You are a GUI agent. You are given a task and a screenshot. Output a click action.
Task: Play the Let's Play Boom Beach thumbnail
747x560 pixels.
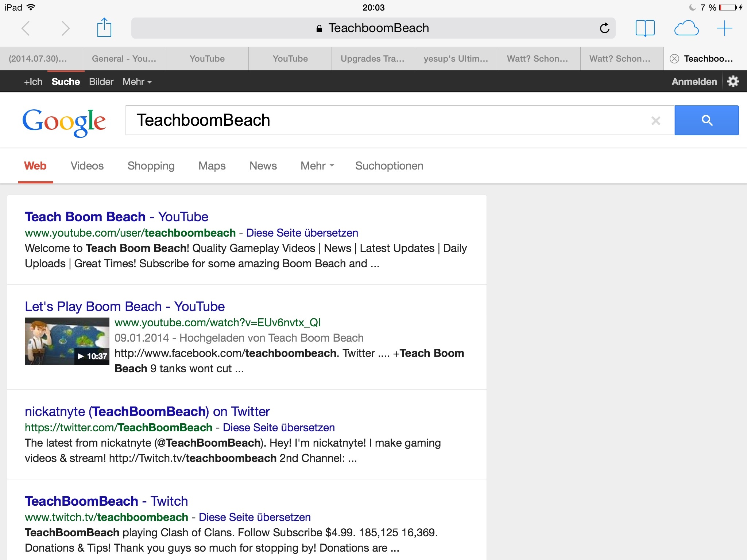pyautogui.click(x=67, y=341)
